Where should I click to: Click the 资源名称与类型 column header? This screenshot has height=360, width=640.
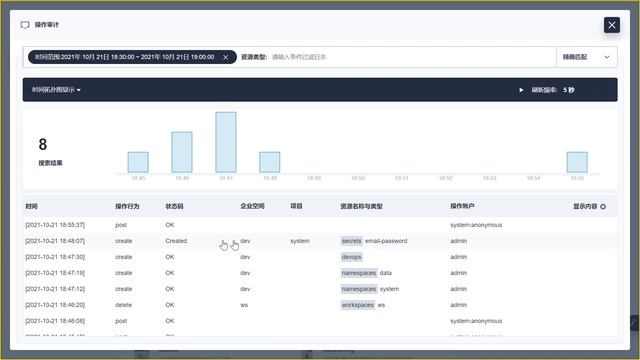pyautogui.click(x=361, y=207)
